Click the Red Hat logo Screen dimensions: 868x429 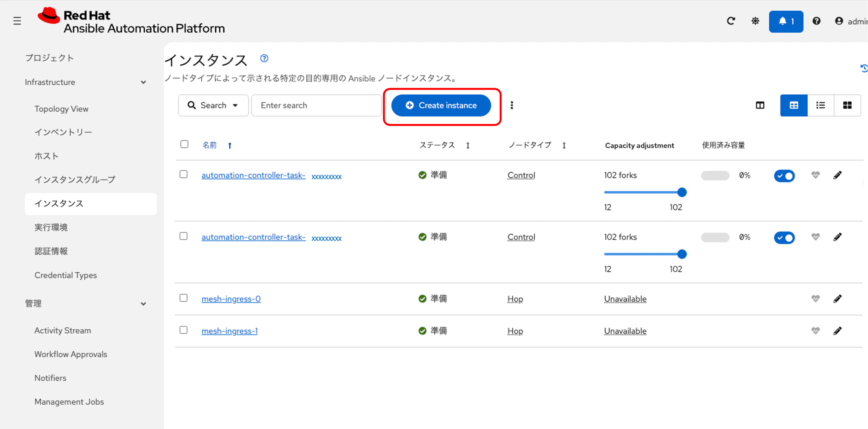pos(131,21)
